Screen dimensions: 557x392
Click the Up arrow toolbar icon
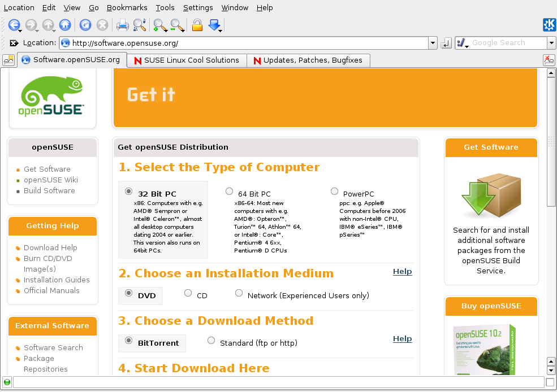point(48,25)
